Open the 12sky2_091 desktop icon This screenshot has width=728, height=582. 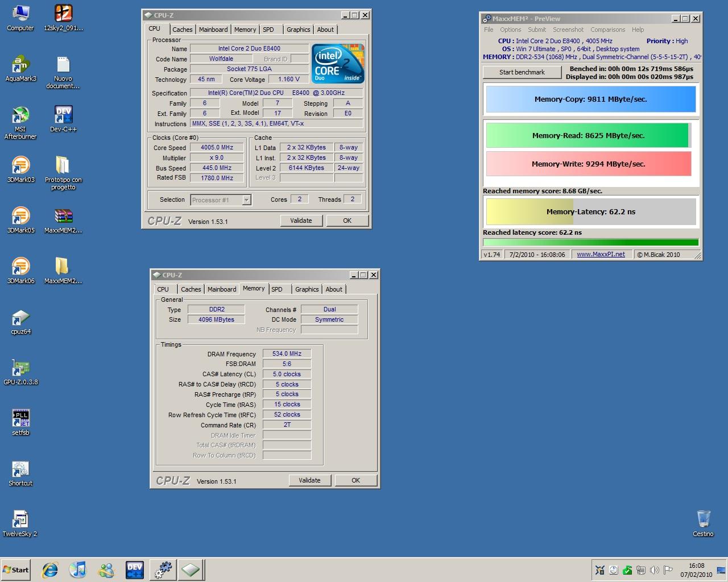pos(63,18)
